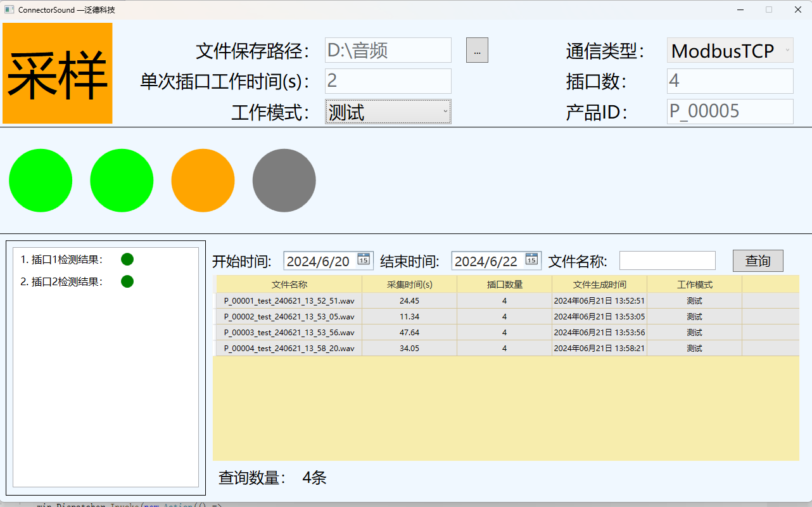
Task: Click the 24.45 collection time cell
Action: coord(410,301)
